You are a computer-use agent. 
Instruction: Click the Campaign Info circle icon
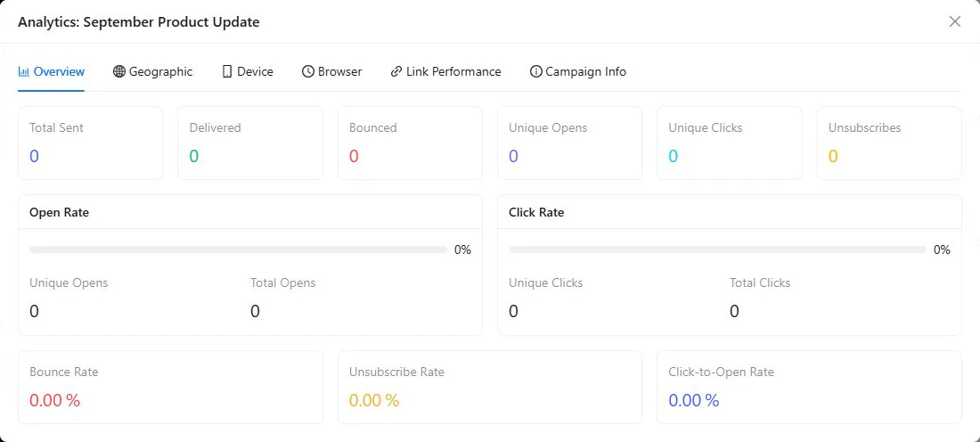pyautogui.click(x=535, y=71)
